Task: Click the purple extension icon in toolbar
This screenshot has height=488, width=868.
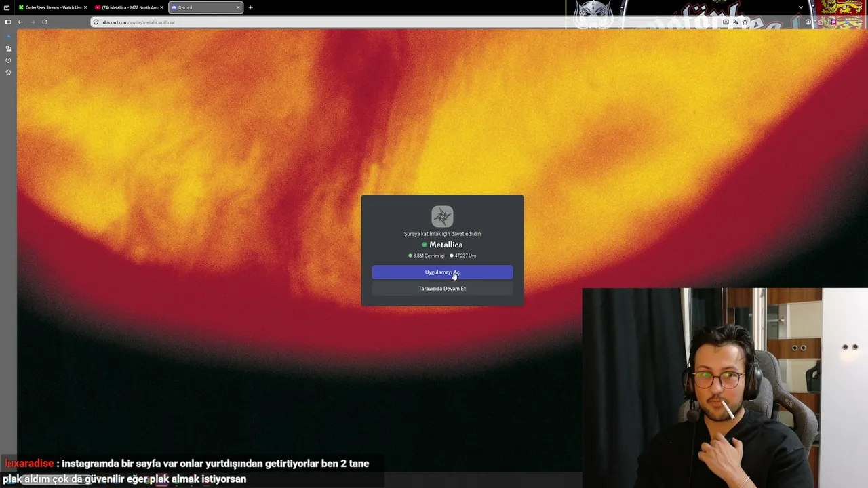Action: point(833,22)
